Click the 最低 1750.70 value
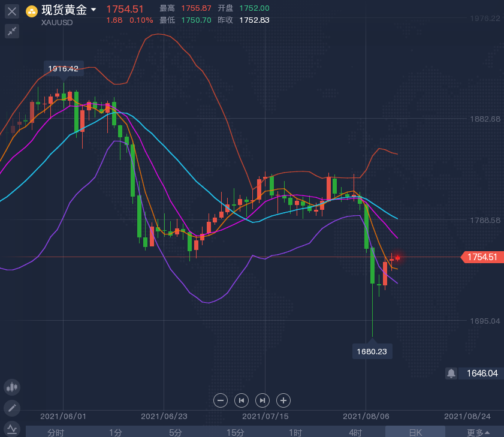The width and height of the screenshot is (504, 437). (196, 20)
